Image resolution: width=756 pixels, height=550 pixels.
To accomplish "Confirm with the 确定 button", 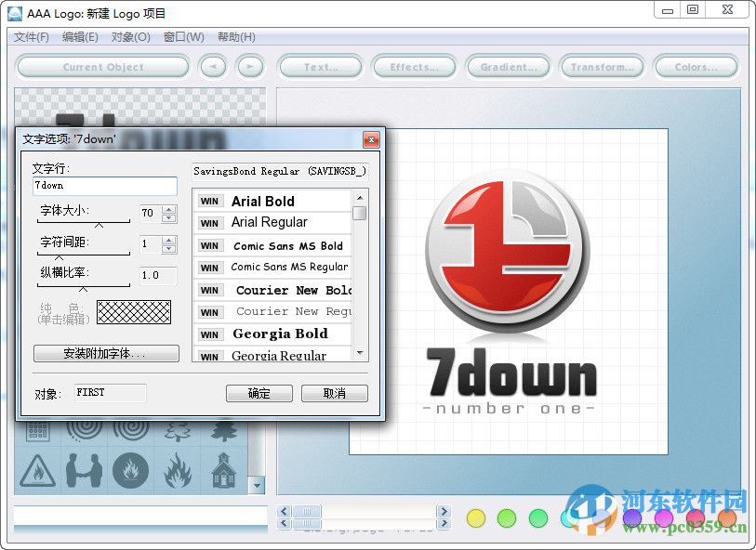I will (259, 394).
